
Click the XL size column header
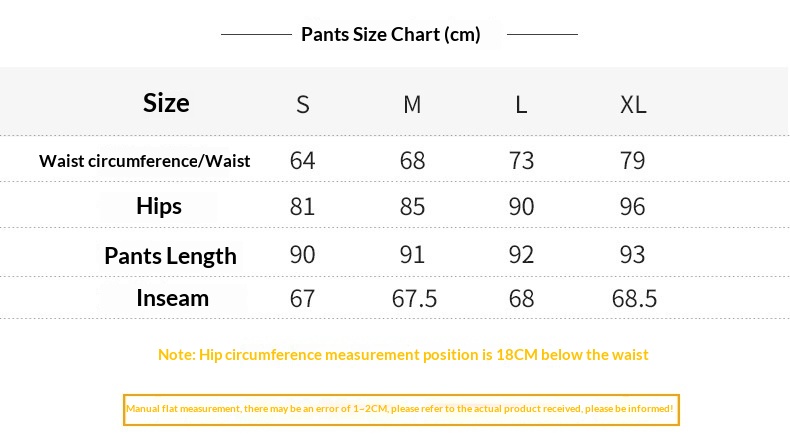633,105
